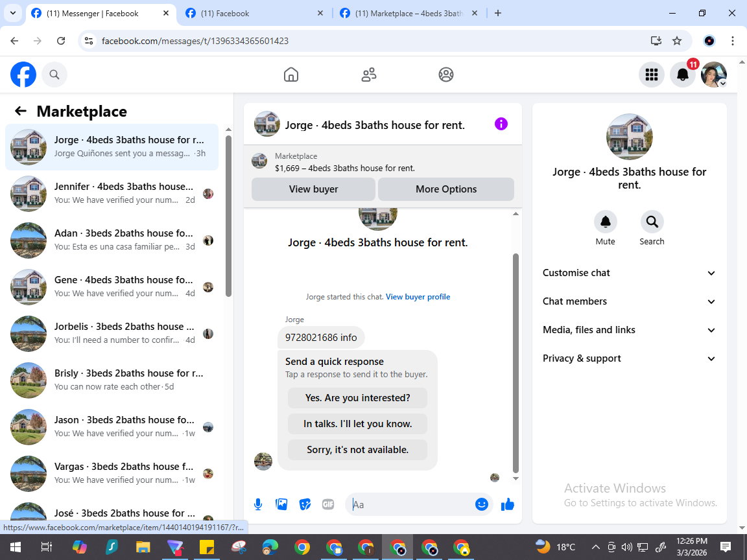Expand Media, files and links section
The height and width of the screenshot is (560, 747).
tap(630, 330)
